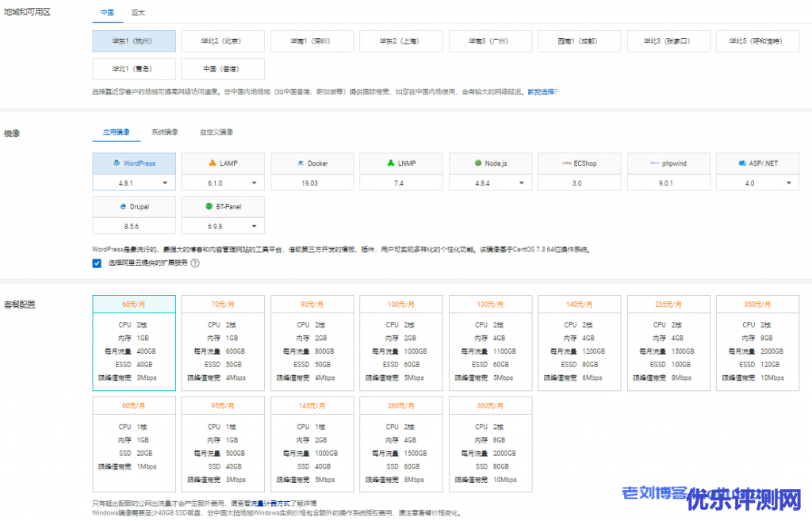
Task: Select the 华北2（北京） region option
Action: tap(223, 40)
